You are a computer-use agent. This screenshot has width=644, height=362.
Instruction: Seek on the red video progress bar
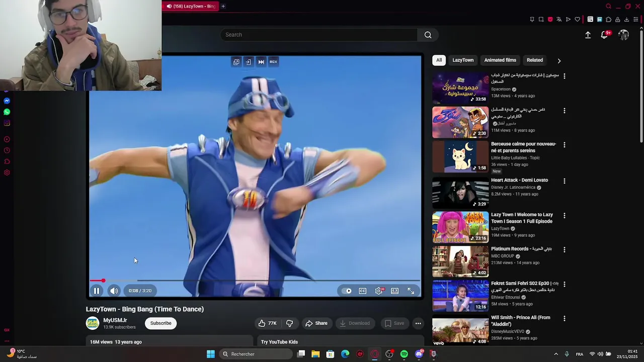255,281
